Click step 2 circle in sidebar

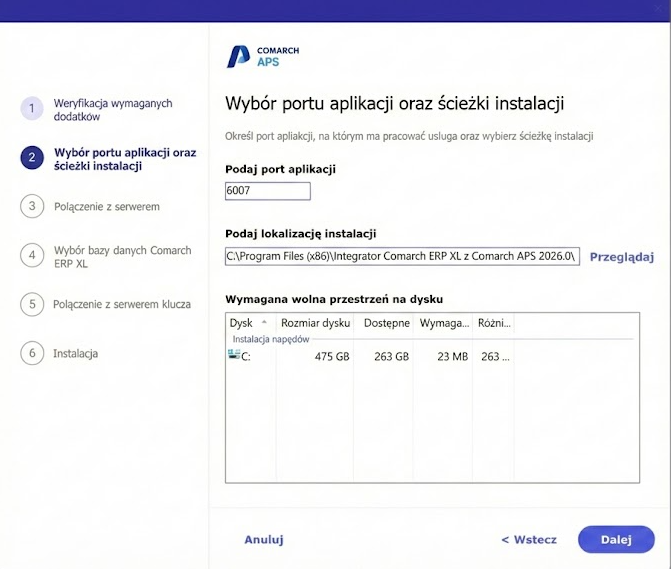click(x=32, y=157)
